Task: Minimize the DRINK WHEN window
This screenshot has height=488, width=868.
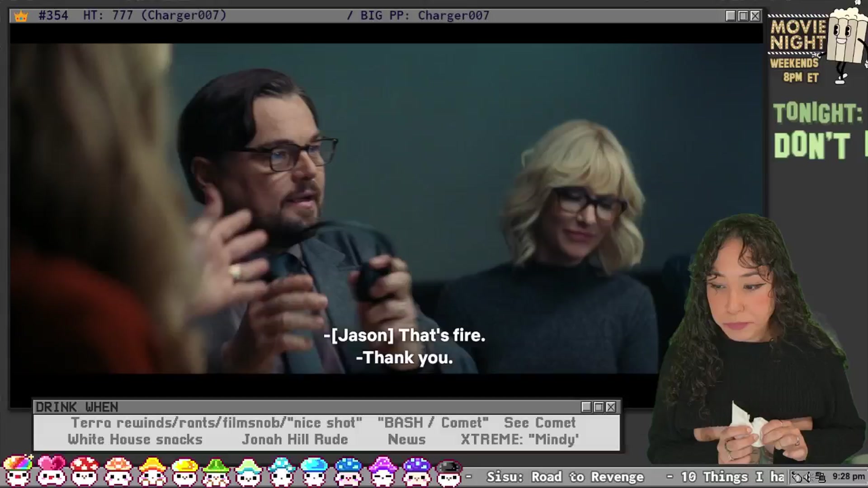Action: [x=586, y=407]
